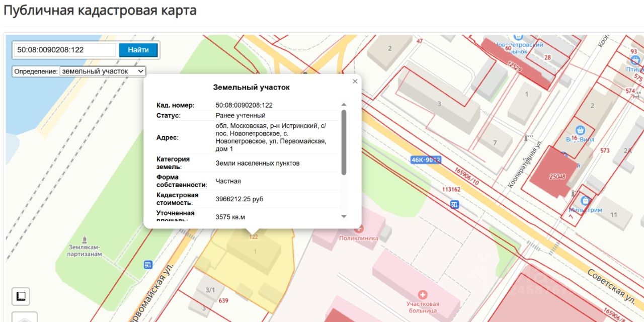644x322 pixels.
Task: Close the Земельный участок info popup
Action: pos(355,82)
